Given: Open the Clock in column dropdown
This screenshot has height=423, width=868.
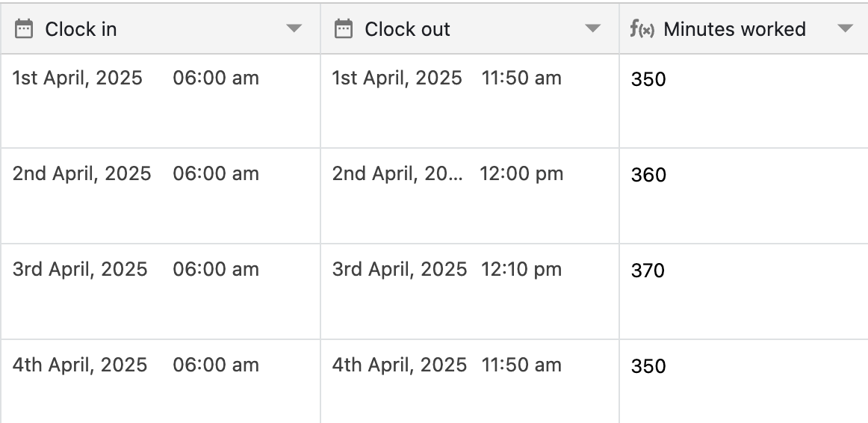Looking at the screenshot, I should (294, 29).
